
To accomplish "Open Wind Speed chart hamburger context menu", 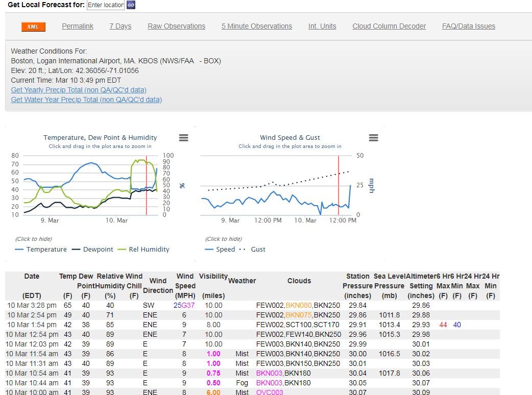I will [x=373, y=138].
